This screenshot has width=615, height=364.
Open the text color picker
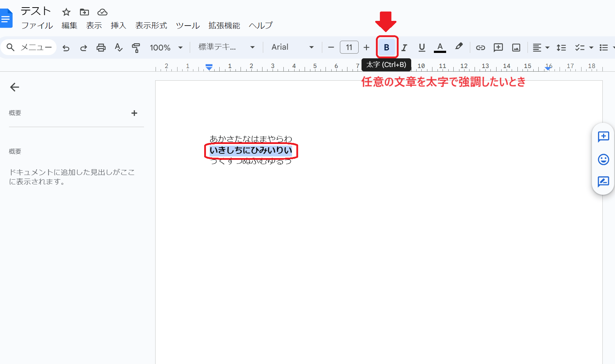pyautogui.click(x=440, y=48)
